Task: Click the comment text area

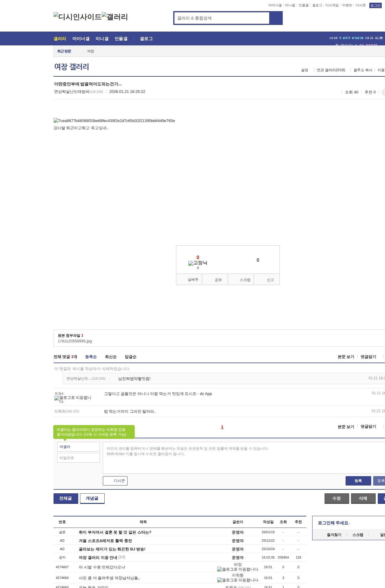Action: point(244,458)
